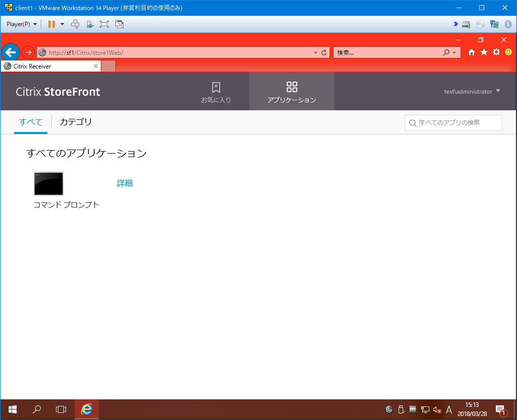Select the Citrix Receiver browser tab
Image resolution: width=517 pixels, height=420 pixels.
[51, 66]
